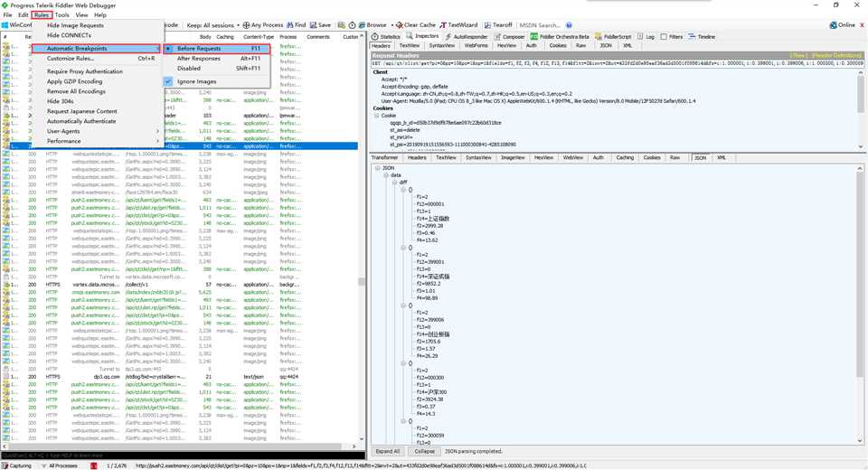
Task: Open Find with the binoculars icon
Action: coord(290,25)
